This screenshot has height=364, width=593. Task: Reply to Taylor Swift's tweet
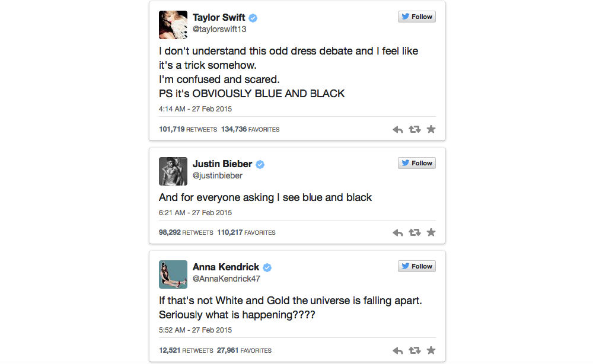click(397, 129)
